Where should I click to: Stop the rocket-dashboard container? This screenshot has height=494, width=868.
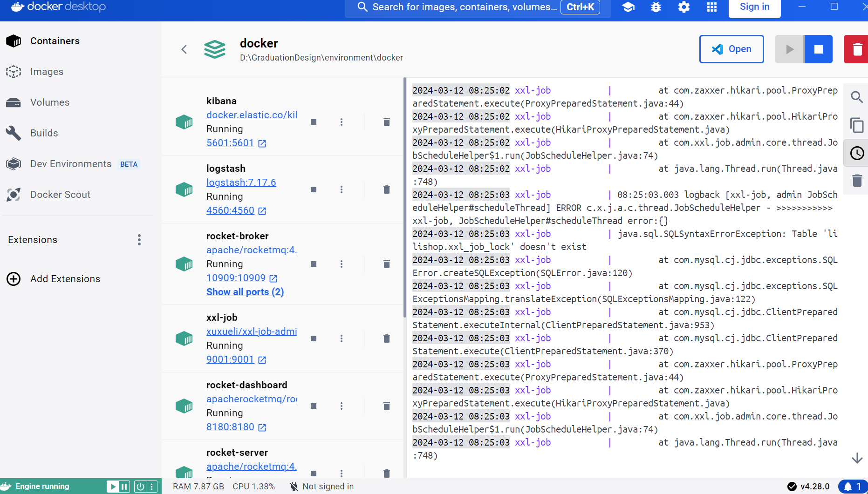pos(314,406)
